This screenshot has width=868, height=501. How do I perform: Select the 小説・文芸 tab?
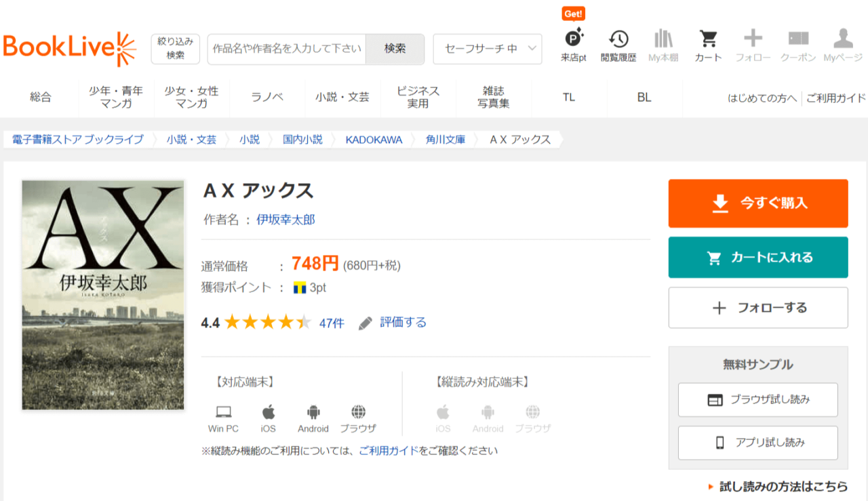[342, 97]
